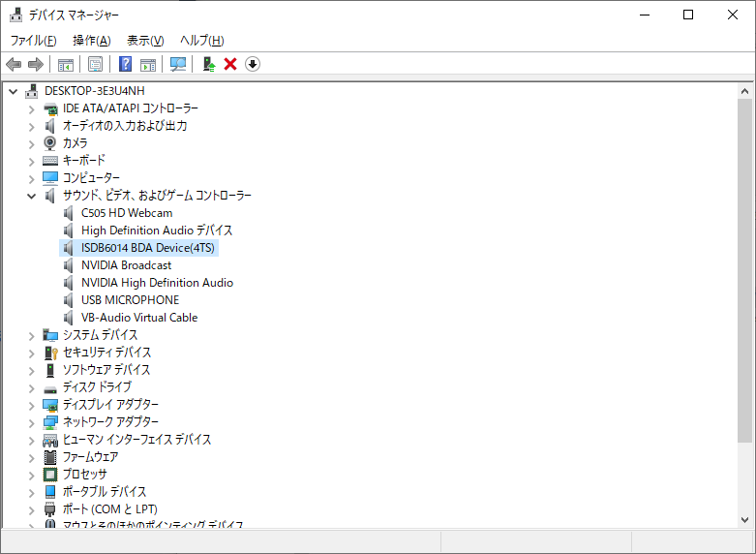This screenshot has width=756, height=554.
Task: Expand IDE ATA/ATAPI コントローラー node
Action: point(32,109)
